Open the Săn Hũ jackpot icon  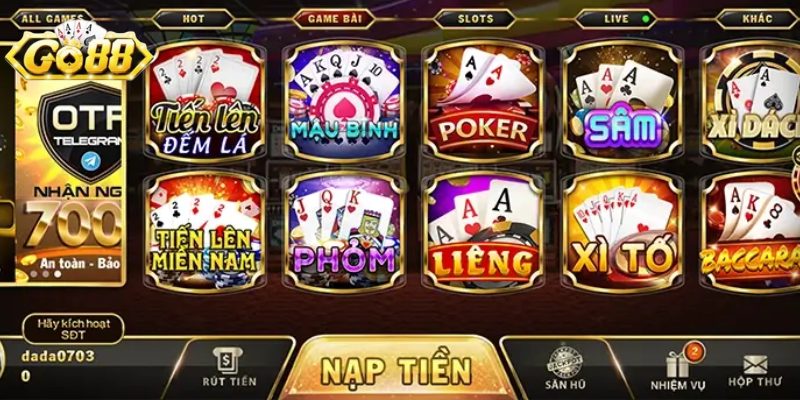[565, 368]
